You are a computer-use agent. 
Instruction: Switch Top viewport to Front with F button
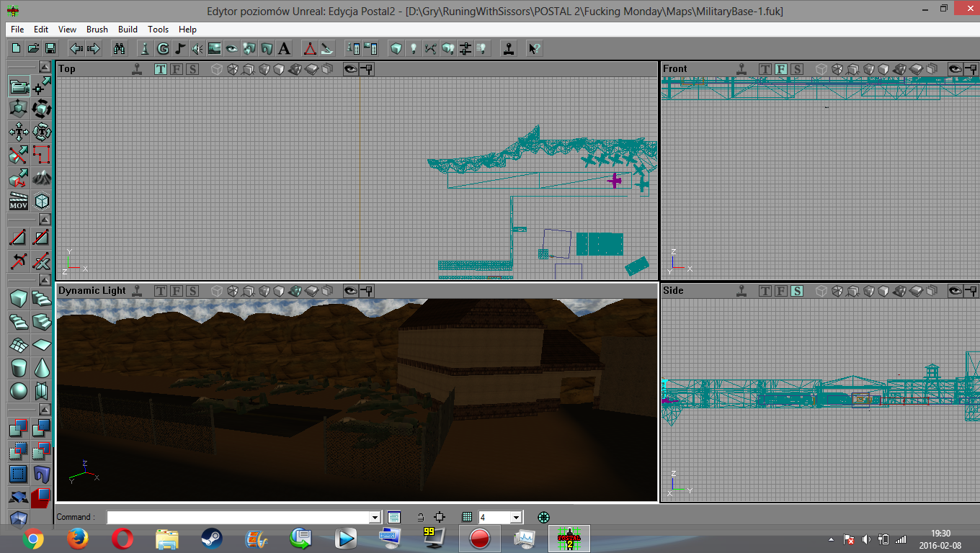176,69
